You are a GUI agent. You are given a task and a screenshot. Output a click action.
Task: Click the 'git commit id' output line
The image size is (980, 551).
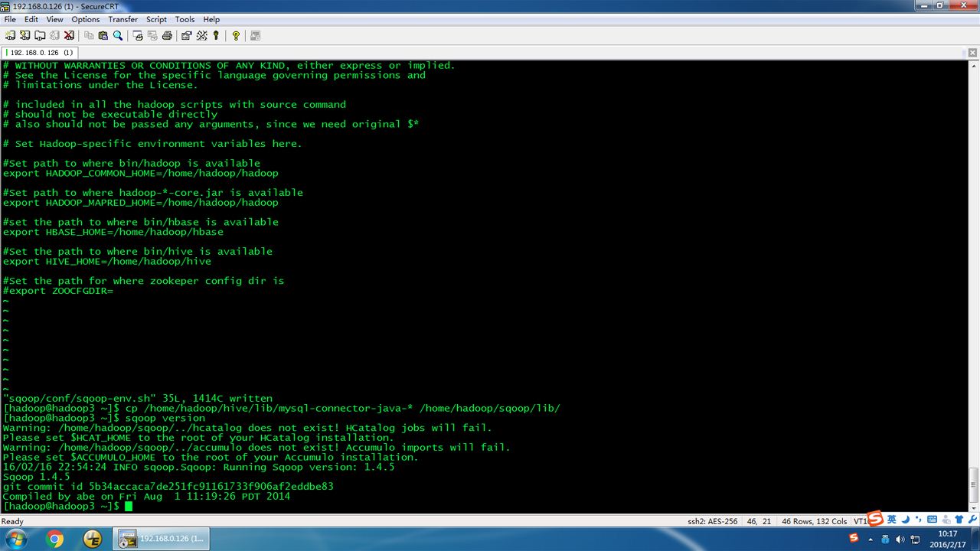click(x=168, y=487)
